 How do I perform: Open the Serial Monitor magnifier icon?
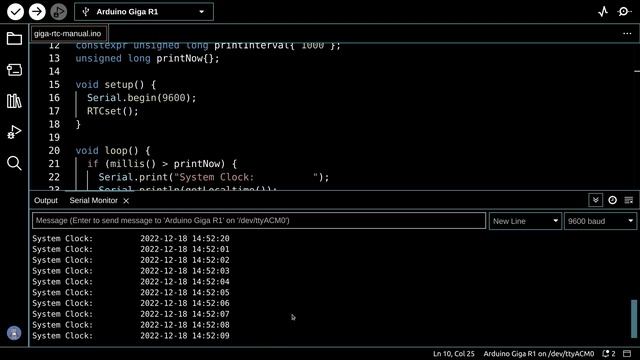[624, 12]
